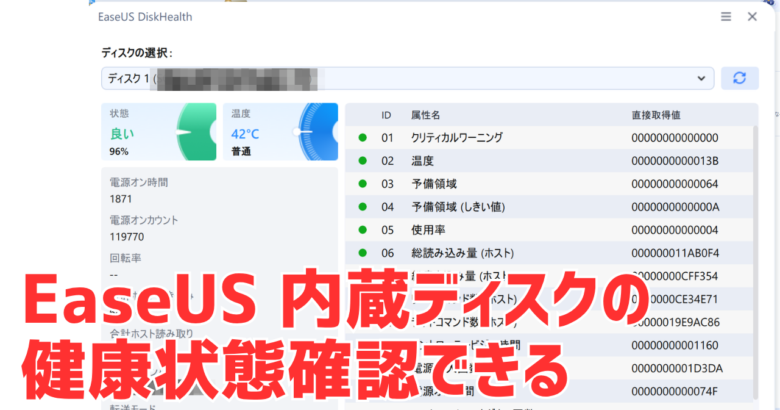Select the 予備領域 attribute in row 03
This screenshot has height=410, width=780.
(434, 184)
